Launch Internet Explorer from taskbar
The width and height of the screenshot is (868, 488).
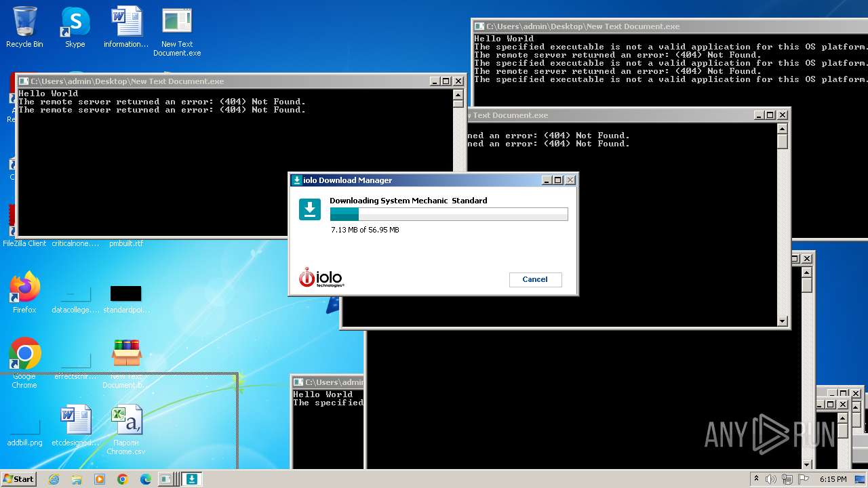coord(54,479)
